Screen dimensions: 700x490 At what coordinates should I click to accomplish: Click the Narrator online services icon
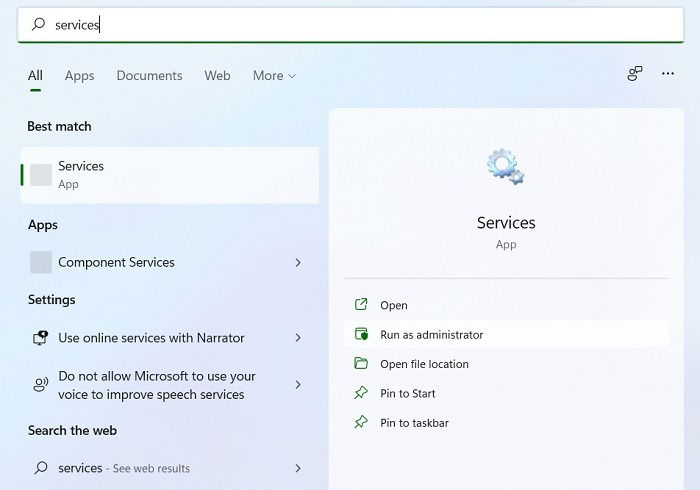41,338
